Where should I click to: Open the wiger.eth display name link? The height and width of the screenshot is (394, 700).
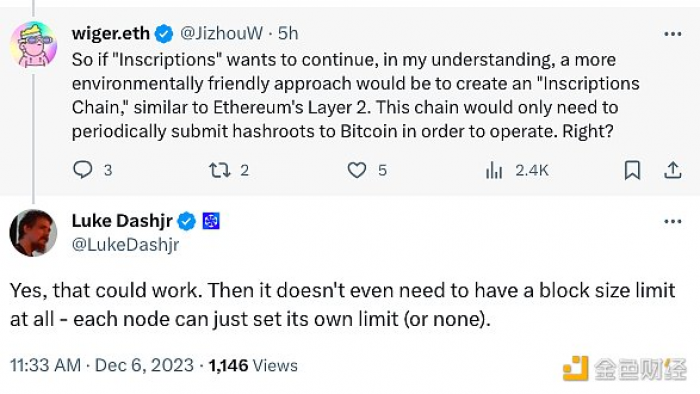pos(111,33)
